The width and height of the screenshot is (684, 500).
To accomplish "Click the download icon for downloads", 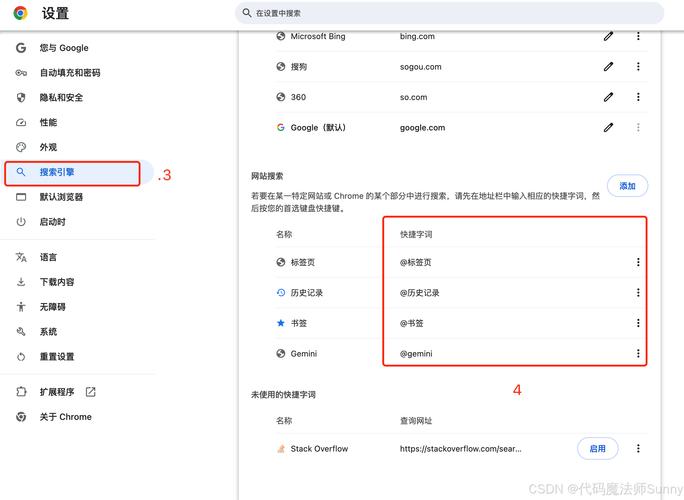I will pos(21,282).
